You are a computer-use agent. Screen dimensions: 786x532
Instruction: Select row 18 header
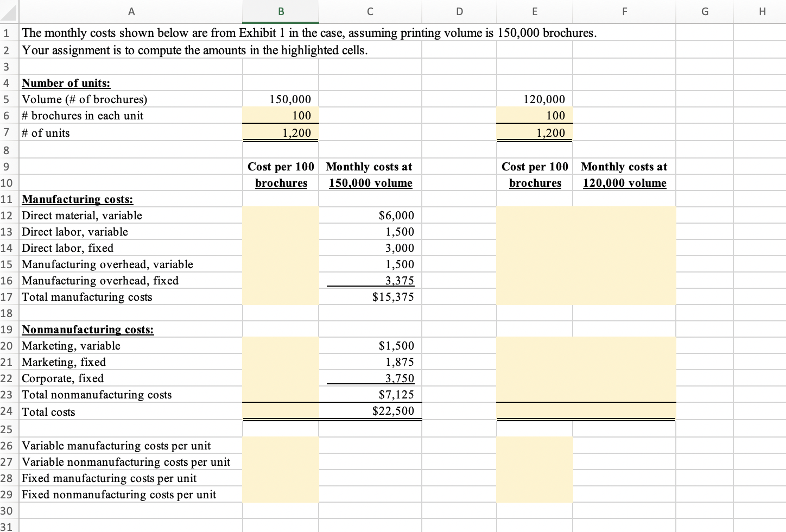9,313
